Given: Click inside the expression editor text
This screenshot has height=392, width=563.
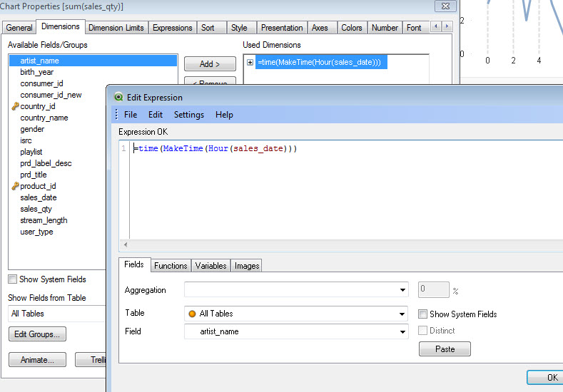Looking at the screenshot, I should [215, 148].
